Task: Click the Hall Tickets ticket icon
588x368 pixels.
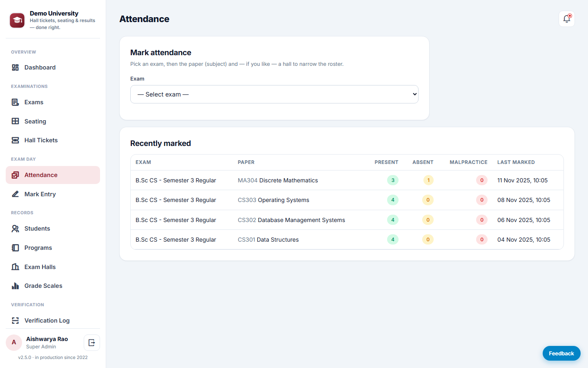Action: tap(16, 140)
